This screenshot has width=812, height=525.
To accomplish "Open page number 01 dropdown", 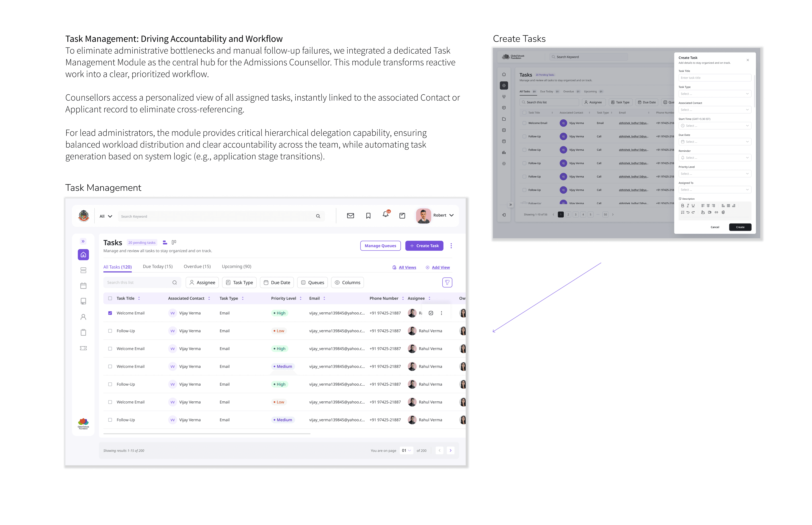I will [x=406, y=450].
